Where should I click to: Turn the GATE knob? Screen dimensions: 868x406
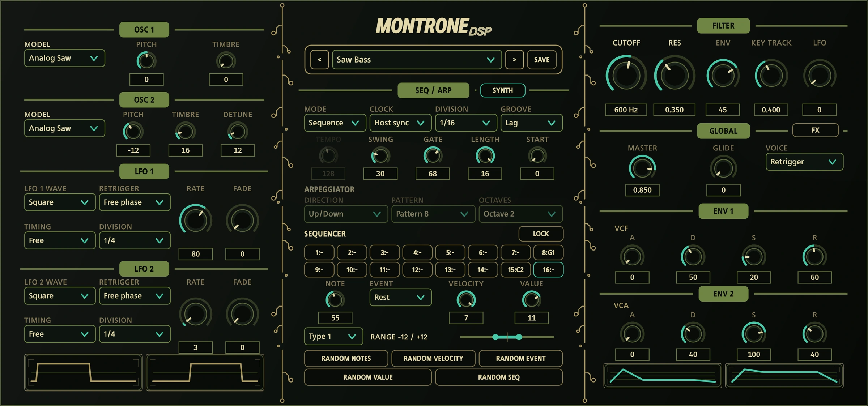[x=433, y=156]
